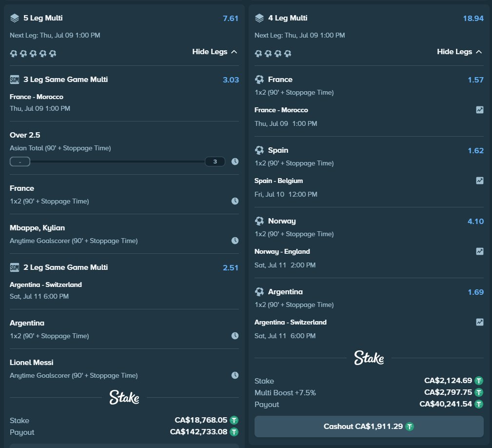Click the last leg-status ball in 4 Leg Multi
Viewport: 492px width, 448px height.
tap(288, 53)
